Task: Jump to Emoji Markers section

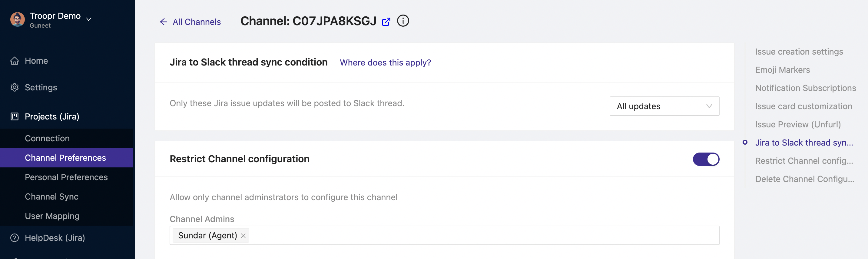Action: click(782, 70)
